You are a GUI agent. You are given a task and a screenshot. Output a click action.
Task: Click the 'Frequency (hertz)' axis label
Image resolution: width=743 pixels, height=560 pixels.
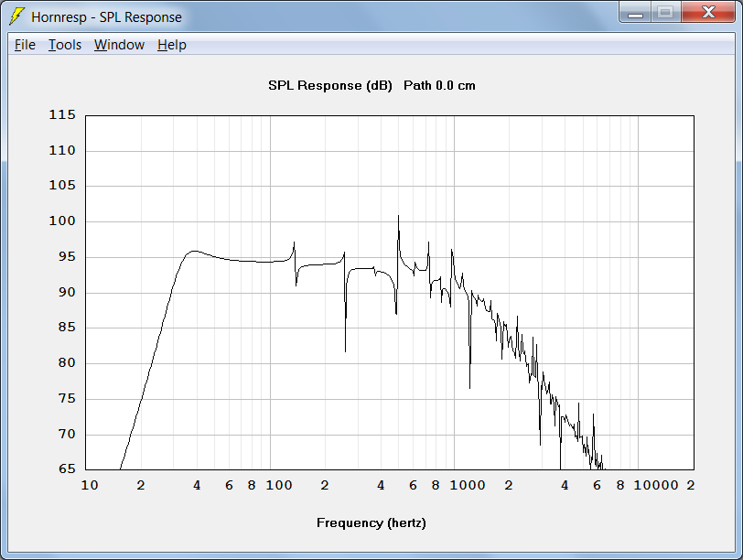tap(371, 523)
